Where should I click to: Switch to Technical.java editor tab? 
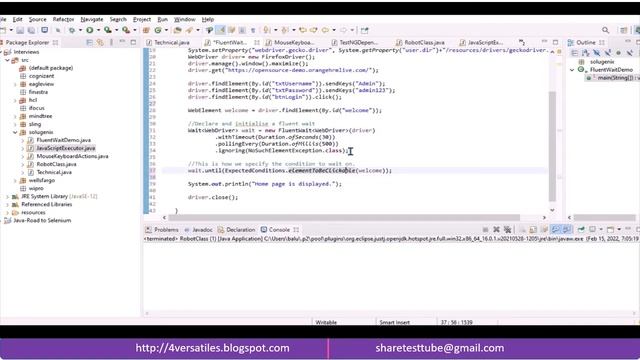click(168, 42)
